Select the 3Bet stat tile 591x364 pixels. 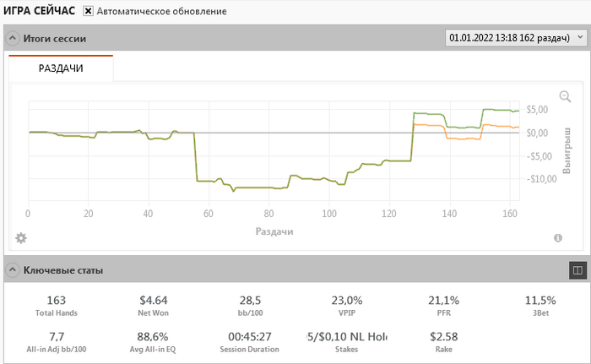click(540, 304)
